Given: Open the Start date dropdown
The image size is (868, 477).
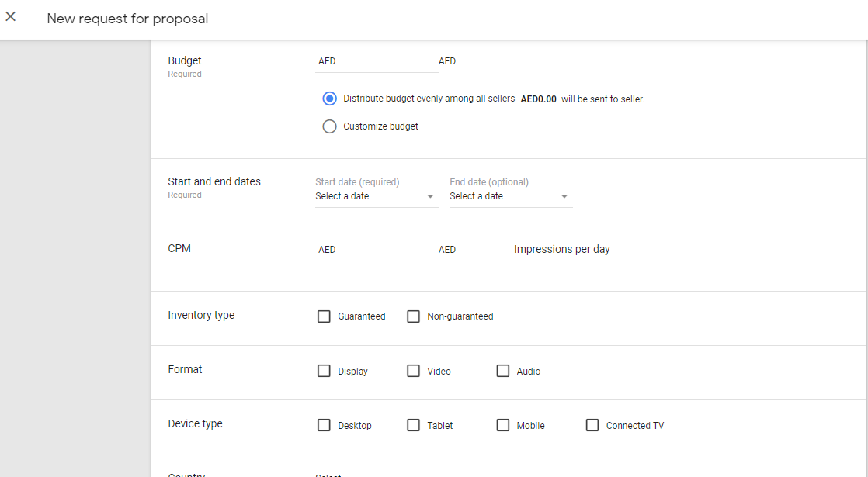Looking at the screenshot, I should 375,197.
